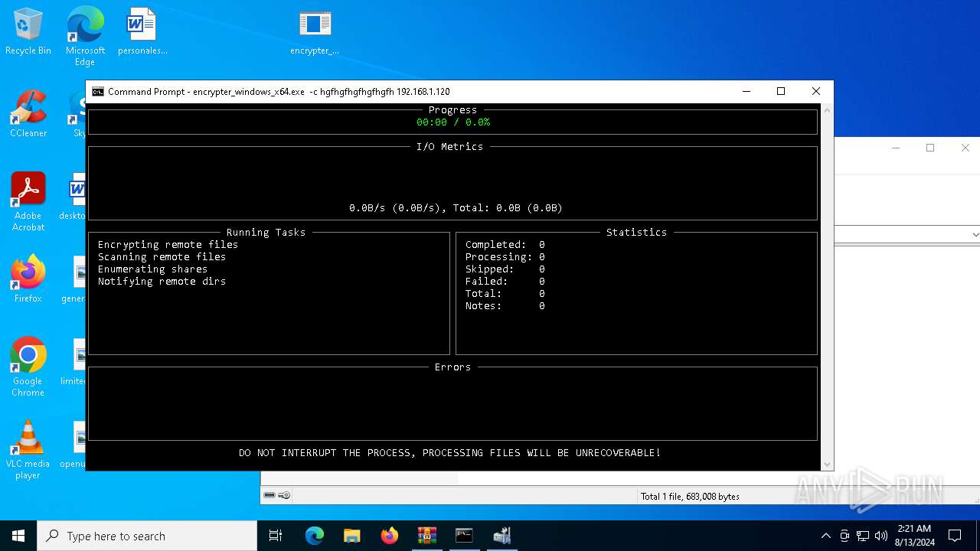Open CCleaner from the desktop
Screen dimensions: 980x551
(x=28, y=115)
